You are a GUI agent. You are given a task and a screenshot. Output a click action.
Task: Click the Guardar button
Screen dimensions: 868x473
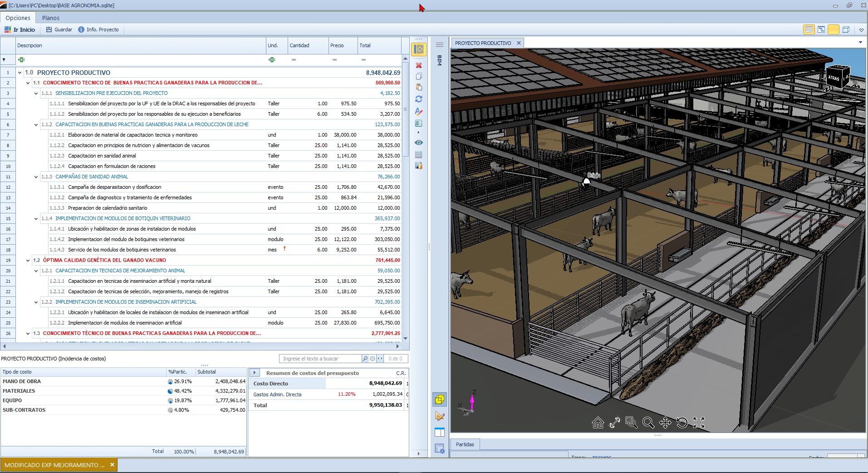click(x=59, y=30)
